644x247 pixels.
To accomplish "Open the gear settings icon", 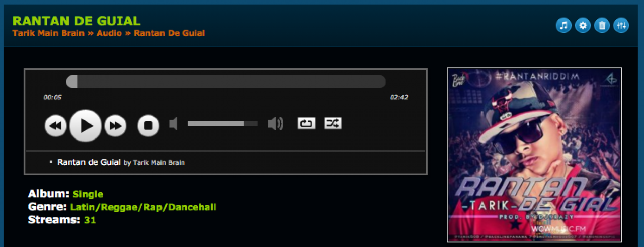I will 583,25.
